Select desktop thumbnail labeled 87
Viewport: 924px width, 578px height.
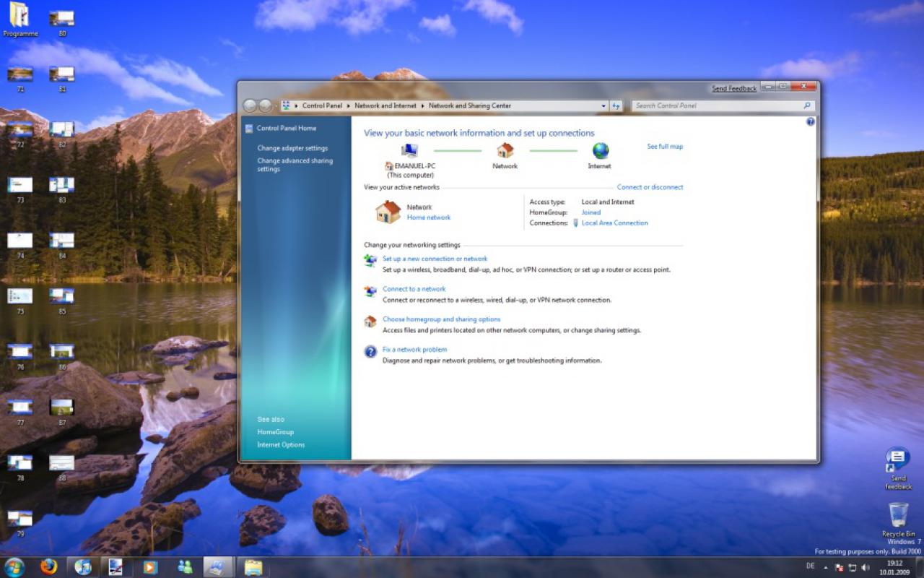point(62,412)
